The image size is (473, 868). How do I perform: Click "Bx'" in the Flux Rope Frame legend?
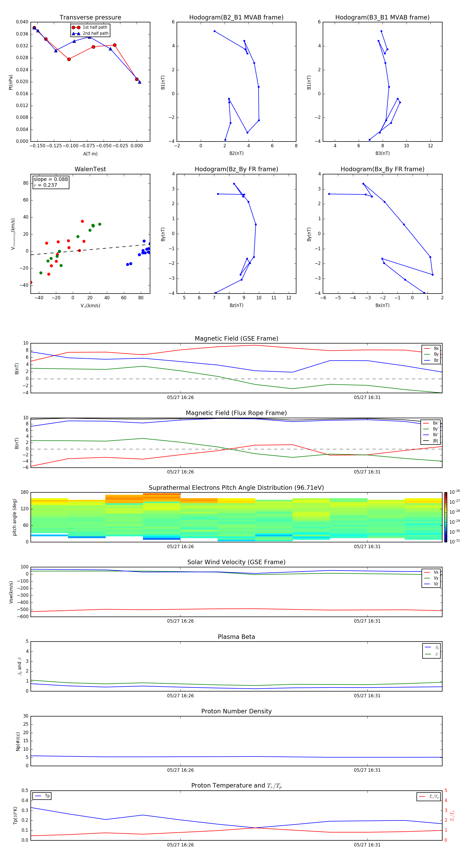coord(436,423)
